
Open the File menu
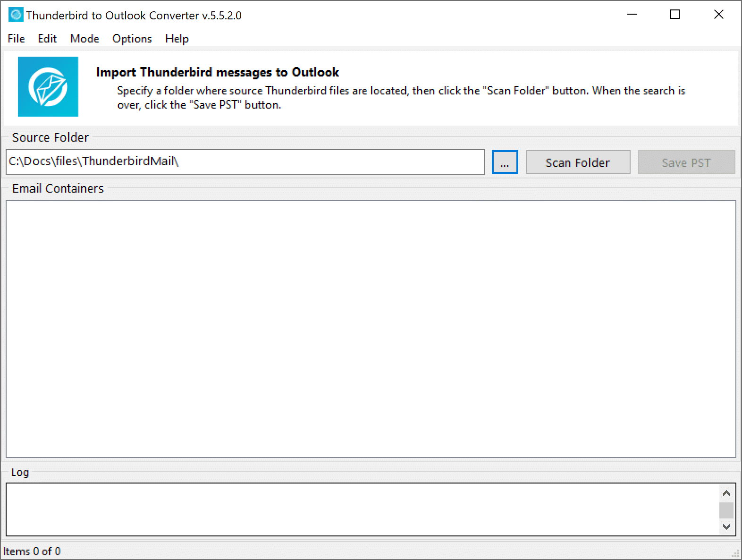point(16,39)
